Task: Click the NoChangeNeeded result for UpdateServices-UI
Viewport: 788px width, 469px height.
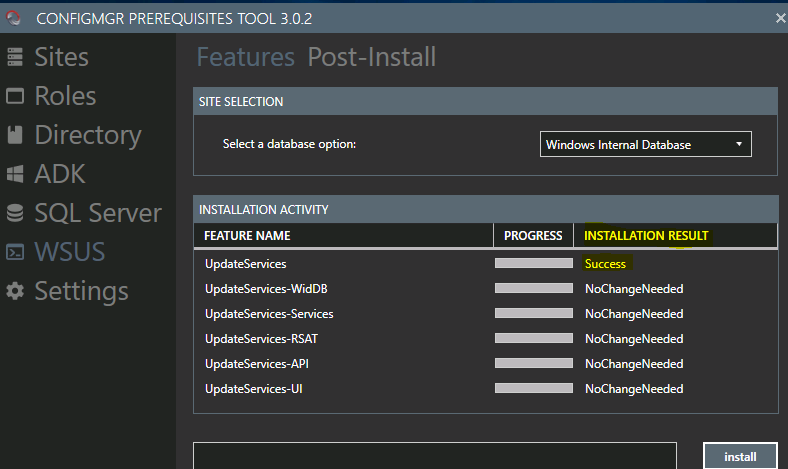Action: coord(634,389)
